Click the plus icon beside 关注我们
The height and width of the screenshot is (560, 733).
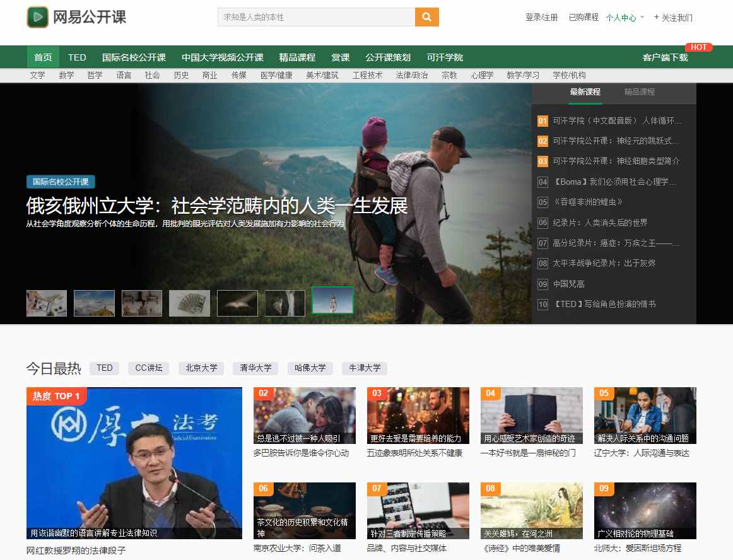(656, 18)
